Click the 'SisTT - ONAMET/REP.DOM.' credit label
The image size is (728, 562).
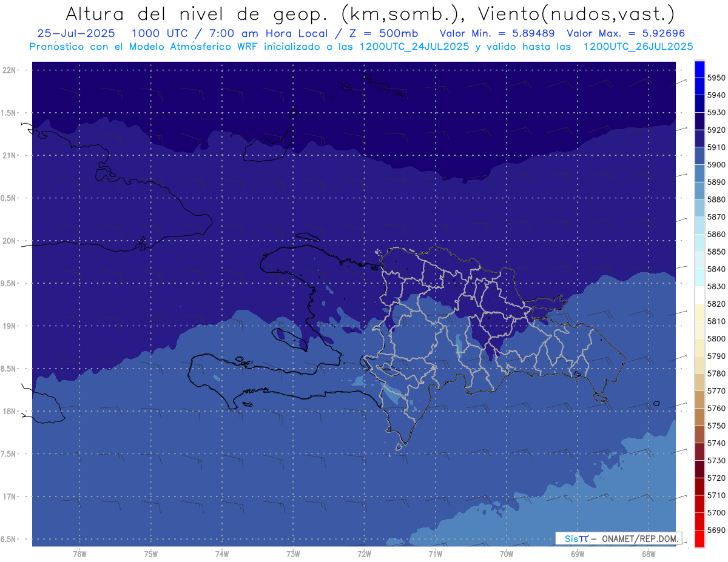(x=618, y=538)
